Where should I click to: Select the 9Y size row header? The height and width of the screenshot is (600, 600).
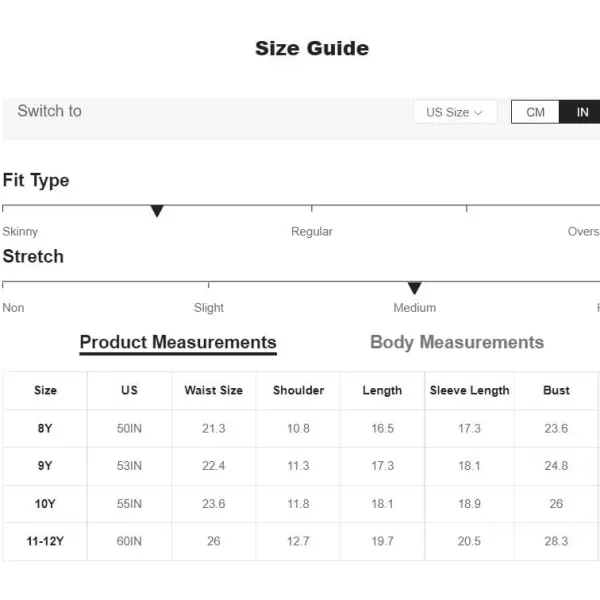pos(45,466)
